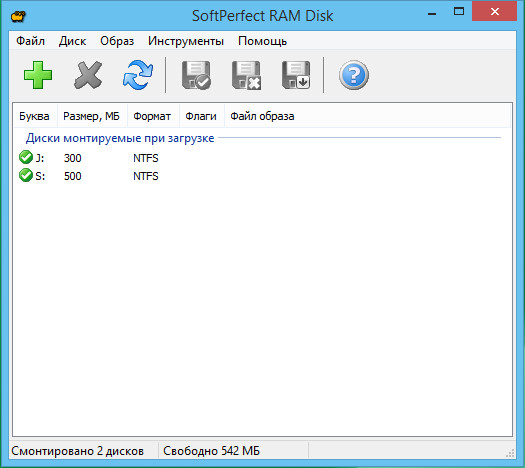The image size is (525, 468).
Task: Select disk S: letter
Action: pos(40,176)
